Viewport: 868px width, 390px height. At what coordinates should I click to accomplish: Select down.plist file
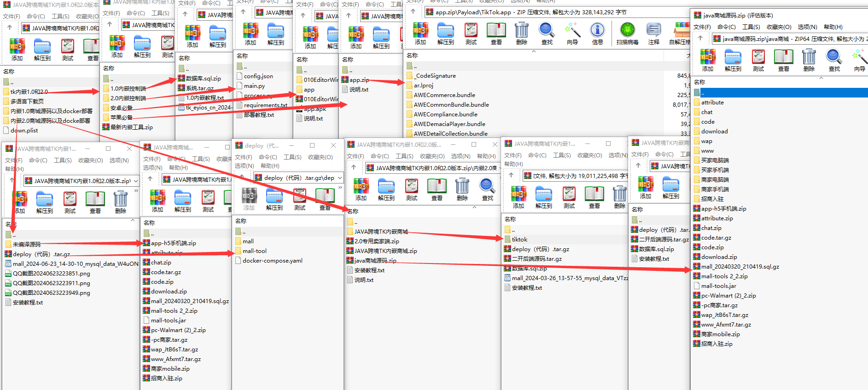pyautogui.click(x=21, y=131)
